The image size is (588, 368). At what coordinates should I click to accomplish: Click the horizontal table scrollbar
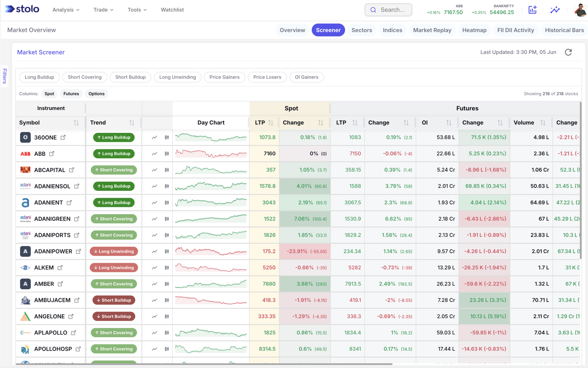(x=204, y=364)
